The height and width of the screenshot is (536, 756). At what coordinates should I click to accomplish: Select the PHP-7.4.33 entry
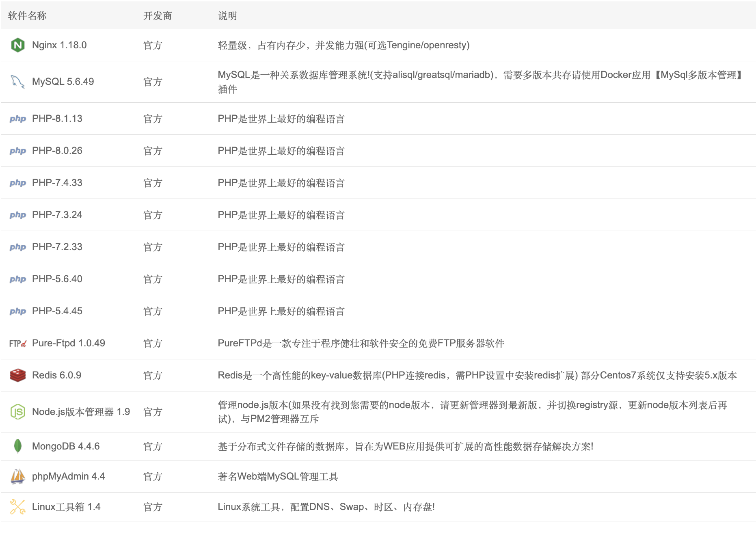(57, 183)
